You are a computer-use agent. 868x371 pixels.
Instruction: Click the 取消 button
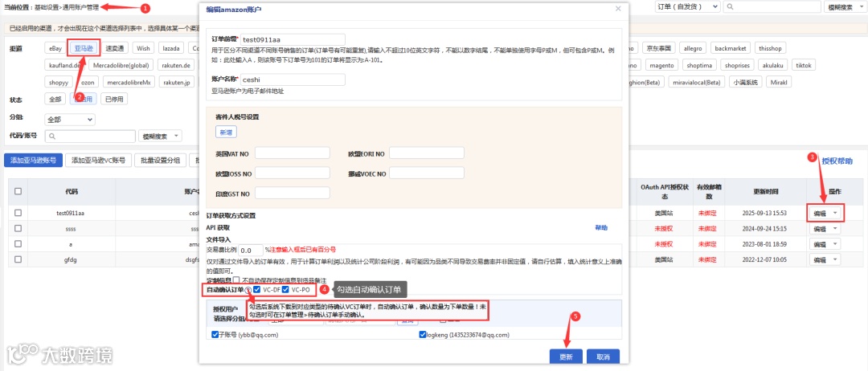coord(604,357)
